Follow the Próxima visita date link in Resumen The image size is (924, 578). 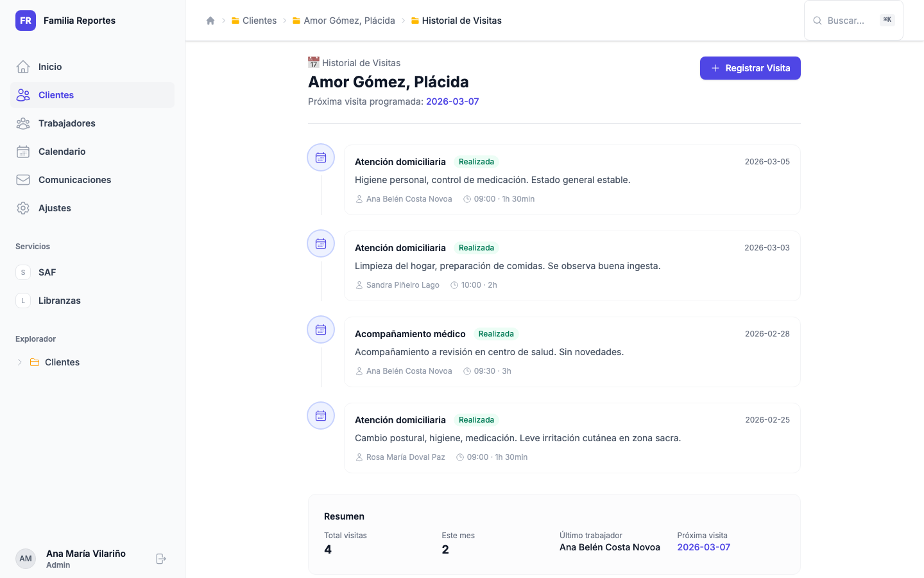point(703,547)
